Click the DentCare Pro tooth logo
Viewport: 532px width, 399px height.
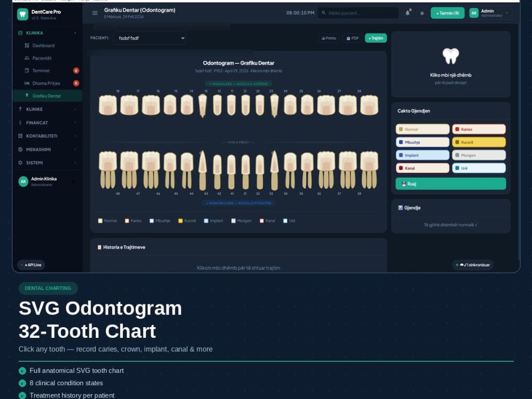[23, 14]
